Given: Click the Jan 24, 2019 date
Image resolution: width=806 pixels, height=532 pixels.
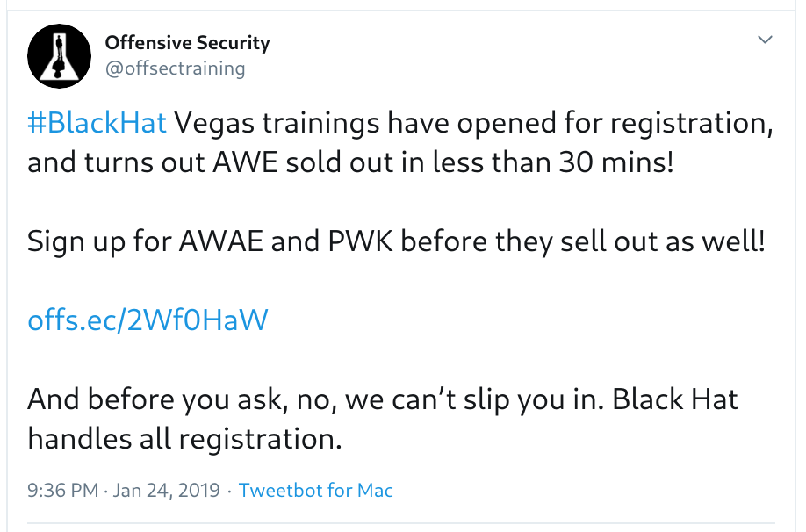Looking at the screenshot, I should 165,490.
